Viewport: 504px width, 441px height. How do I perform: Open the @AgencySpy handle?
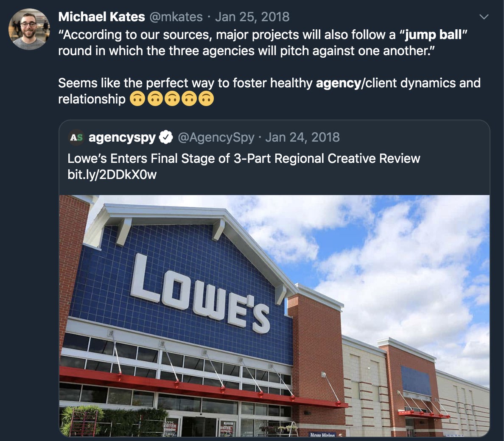click(x=216, y=137)
